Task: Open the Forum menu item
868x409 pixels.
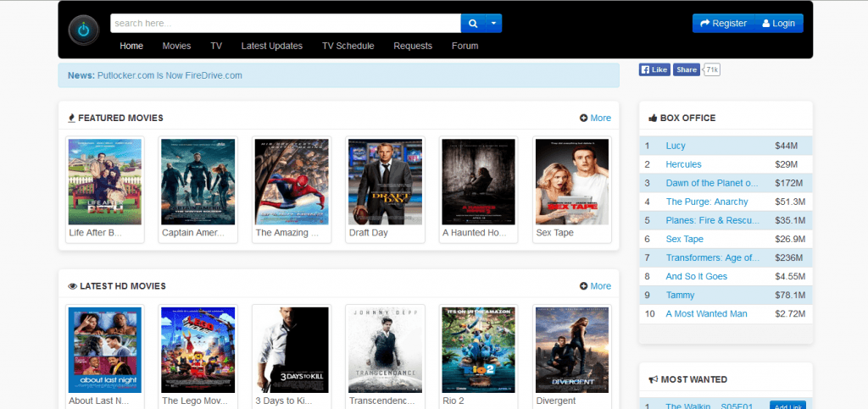Action: coord(465,46)
